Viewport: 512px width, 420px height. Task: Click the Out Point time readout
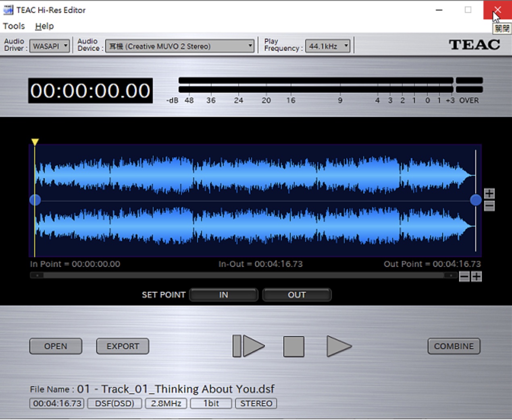(x=432, y=264)
